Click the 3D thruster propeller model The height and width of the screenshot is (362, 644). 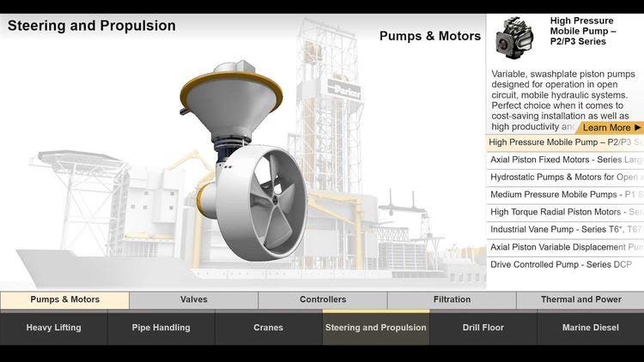[244, 160]
